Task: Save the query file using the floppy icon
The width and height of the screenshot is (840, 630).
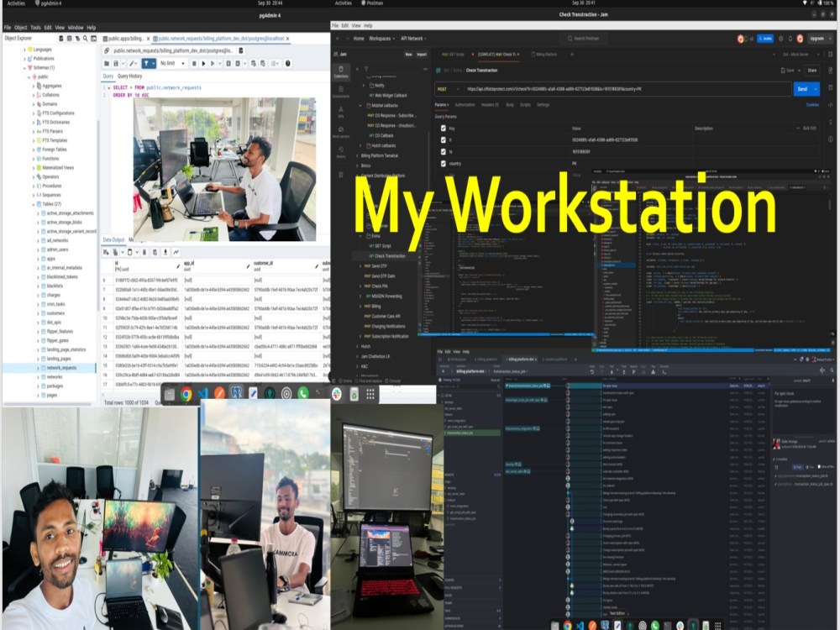Action: (x=116, y=63)
